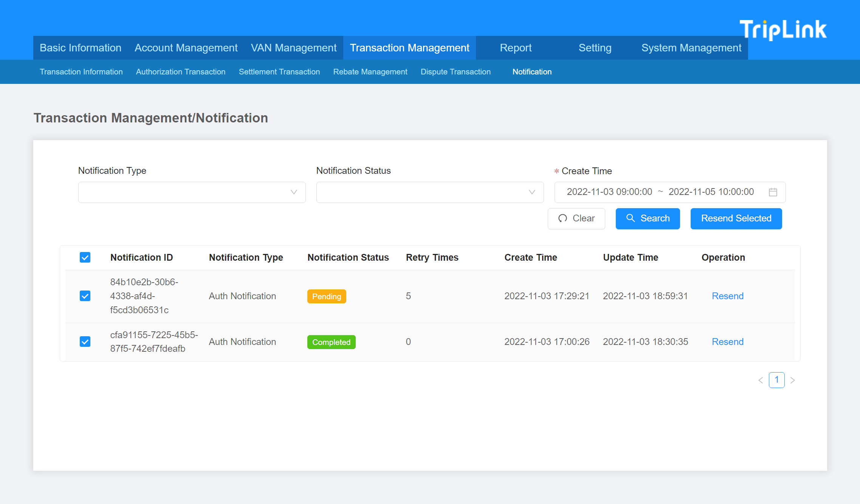This screenshot has width=860, height=504.
Task: Go to next page arrow in pagination
Action: coord(793,380)
